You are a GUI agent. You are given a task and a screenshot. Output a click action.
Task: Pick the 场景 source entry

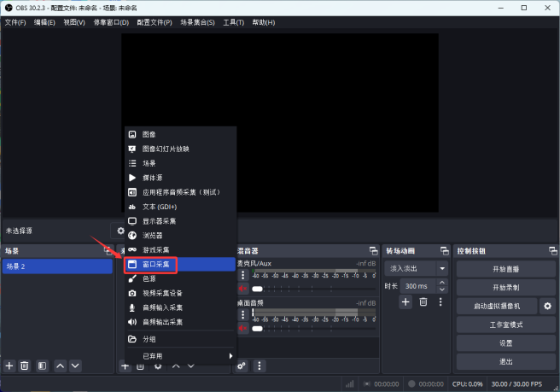click(180, 163)
